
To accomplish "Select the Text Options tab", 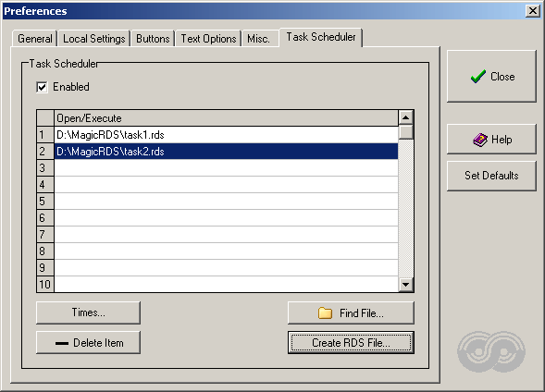I will (x=208, y=38).
